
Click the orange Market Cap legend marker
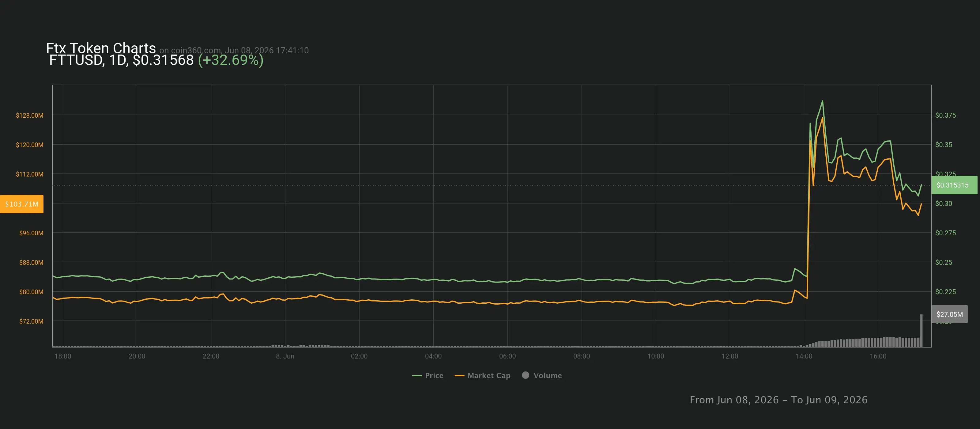click(460, 376)
